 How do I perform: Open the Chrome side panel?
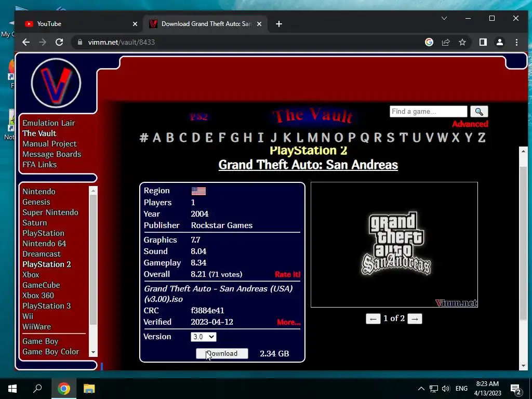483,42
